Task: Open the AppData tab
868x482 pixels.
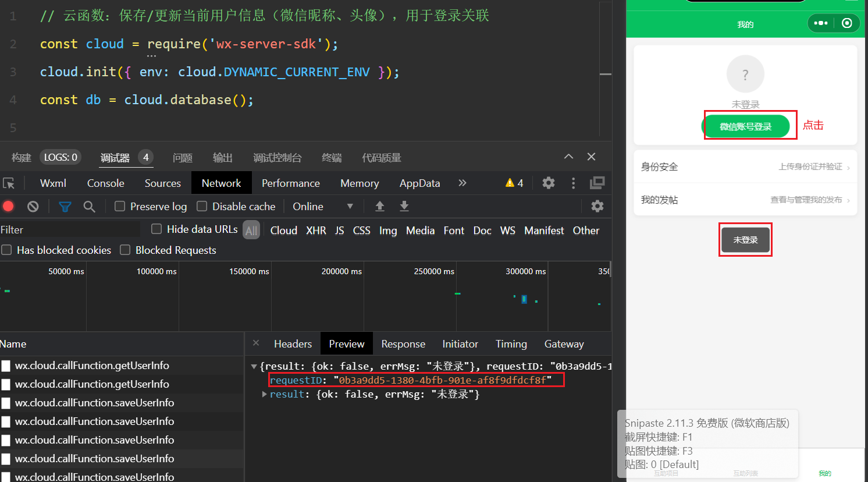Action: [419, 183]
